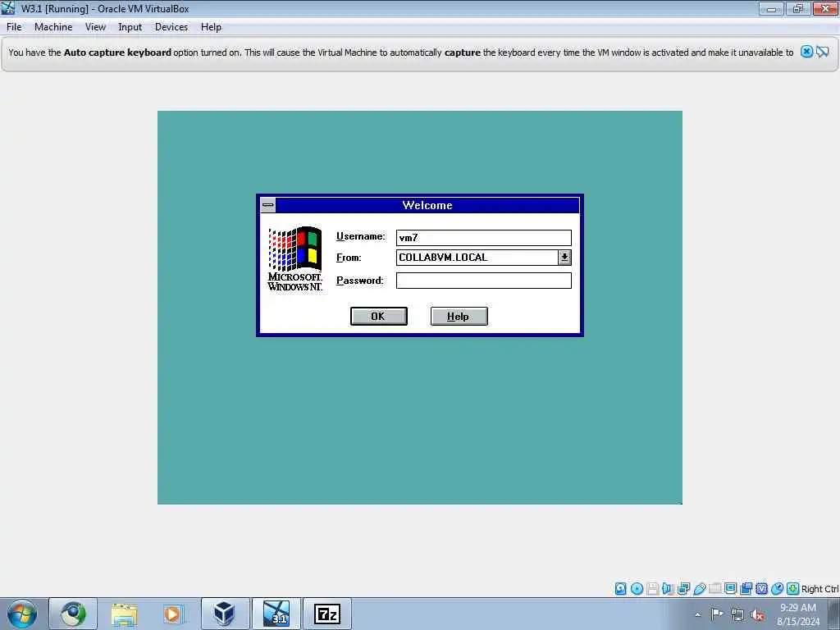
Task: Click OK to log on
Action: [379, 316]
